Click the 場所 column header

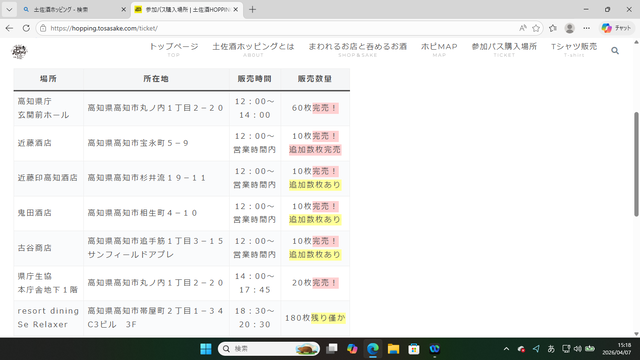click(x=48, y=79)
